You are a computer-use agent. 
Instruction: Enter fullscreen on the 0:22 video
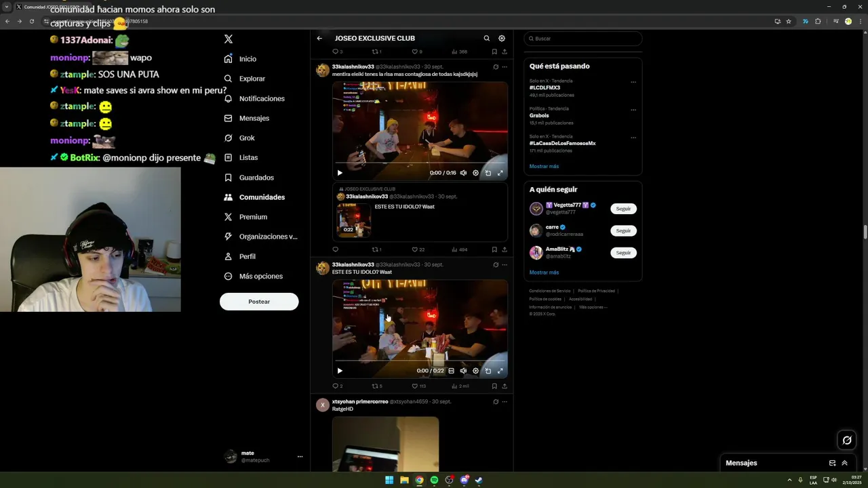500,371
